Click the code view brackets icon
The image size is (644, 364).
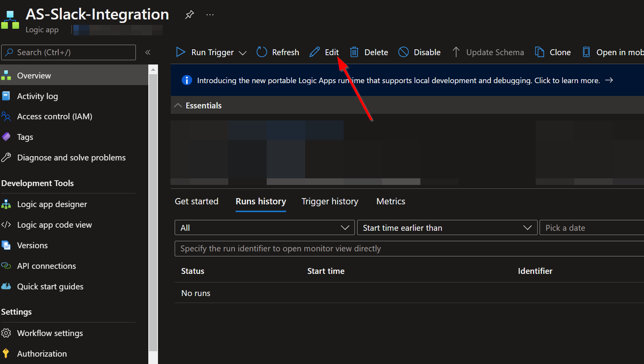[x=6, y=225]
